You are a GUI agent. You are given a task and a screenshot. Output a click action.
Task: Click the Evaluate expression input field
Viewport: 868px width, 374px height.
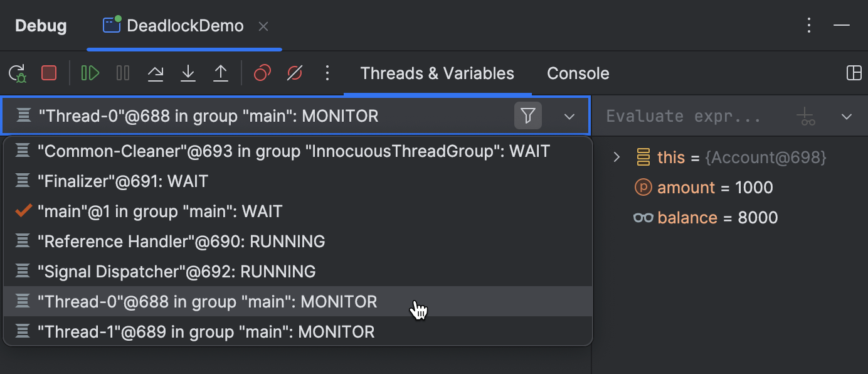coord(690,116)
